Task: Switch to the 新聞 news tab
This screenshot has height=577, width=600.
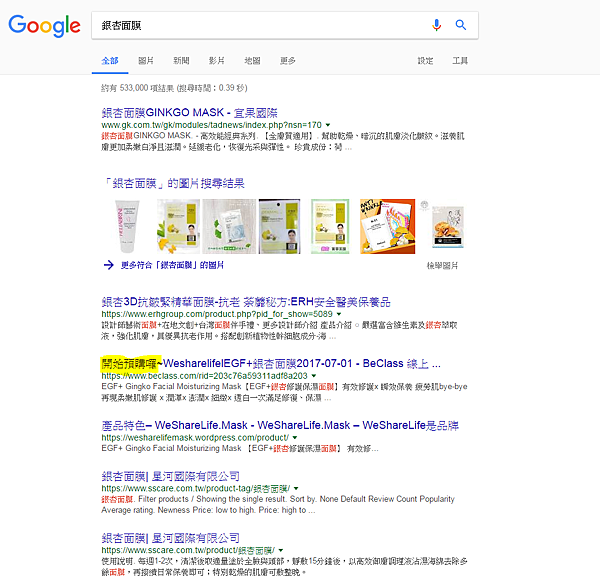Action: 181,60
